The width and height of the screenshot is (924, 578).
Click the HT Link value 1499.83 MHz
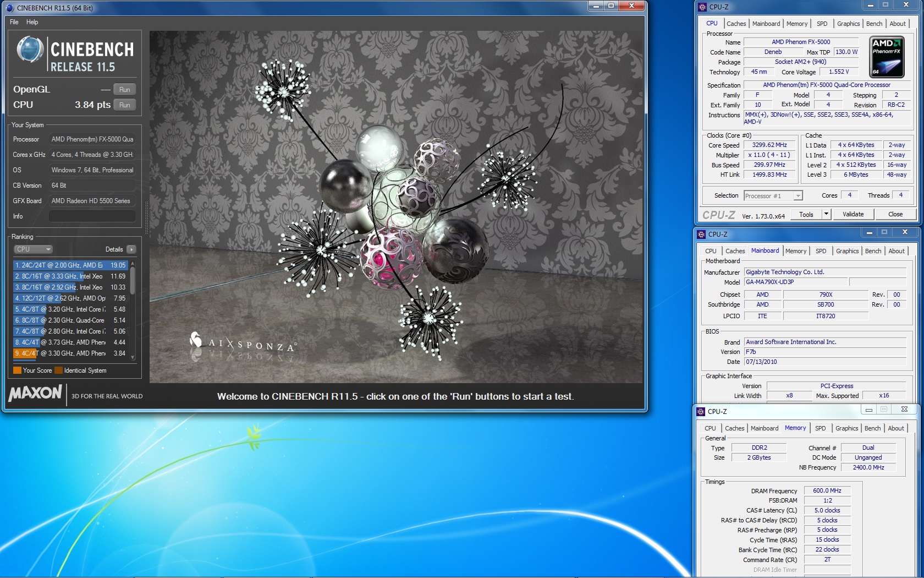tap(769, 175)
